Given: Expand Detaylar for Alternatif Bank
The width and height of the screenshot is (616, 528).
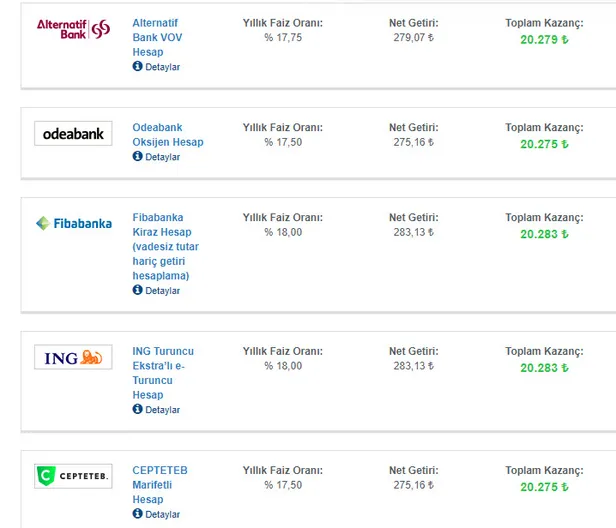Looking at the screenshot, I should click(x=162, y=67).
